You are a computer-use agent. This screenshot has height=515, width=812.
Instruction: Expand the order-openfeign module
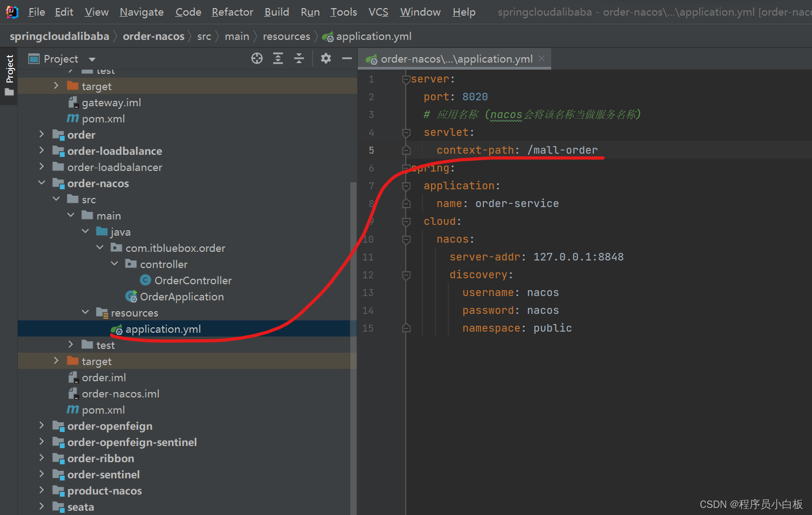(41, 425)
